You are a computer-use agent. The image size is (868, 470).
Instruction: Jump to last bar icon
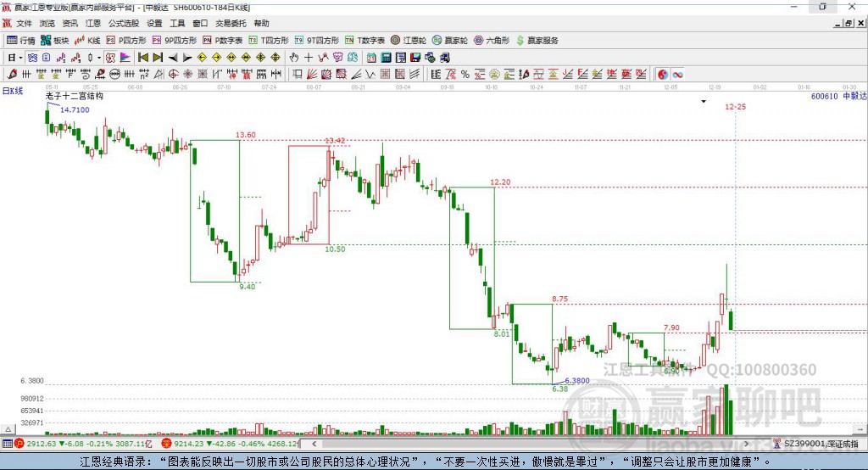click(x=158, y=58)
